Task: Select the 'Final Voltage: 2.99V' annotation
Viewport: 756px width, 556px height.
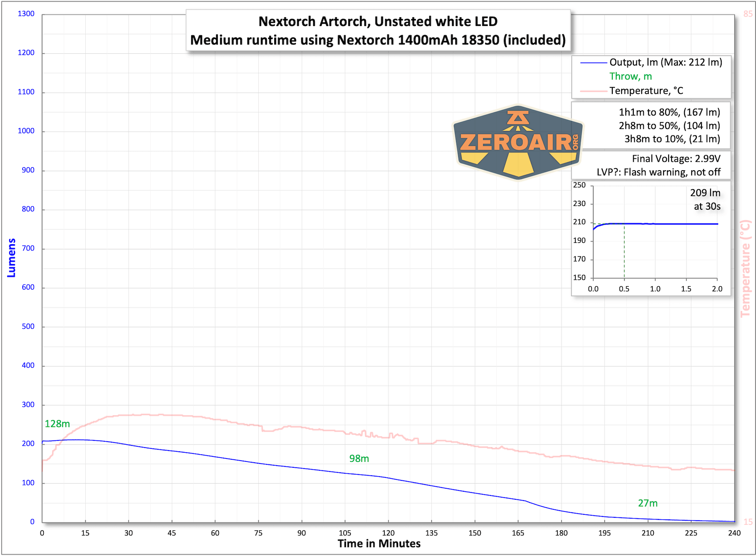Action: (x=676, y=159)
